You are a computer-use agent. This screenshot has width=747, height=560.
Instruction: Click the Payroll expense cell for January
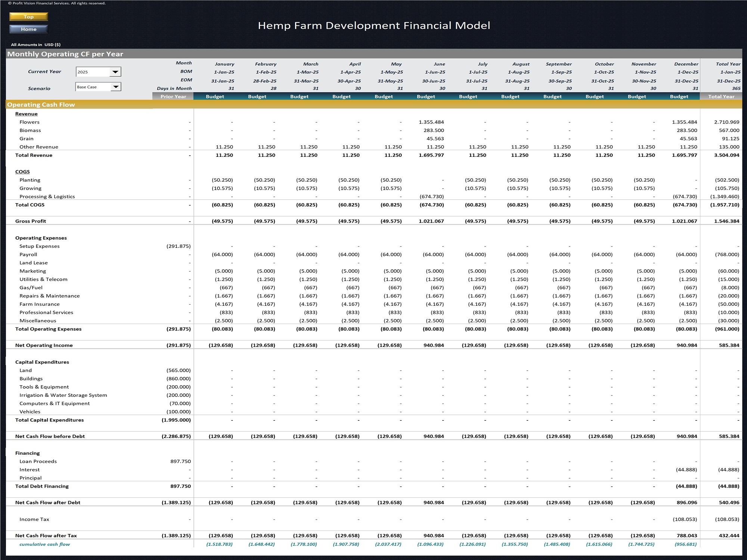223,254
